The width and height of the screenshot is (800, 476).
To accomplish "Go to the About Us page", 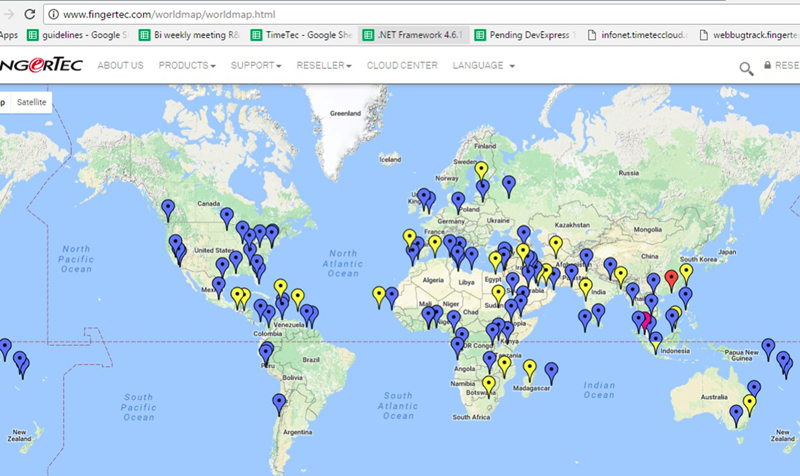I will [120, 66].
